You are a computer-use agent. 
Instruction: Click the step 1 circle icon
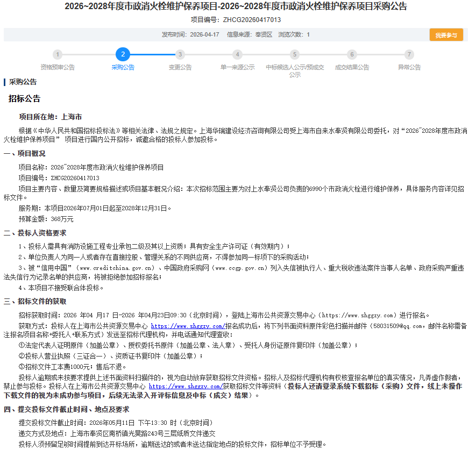(58, 54)
